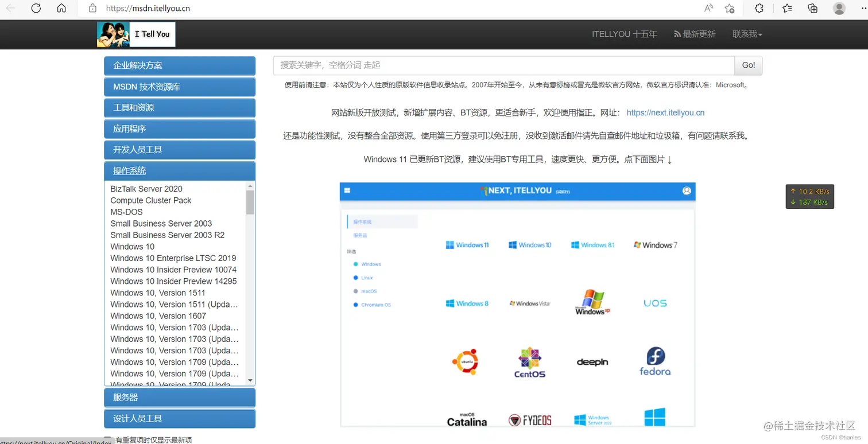Open the collections icon
The width and height of the screenshot is (868, 444).
pos(812,8)
